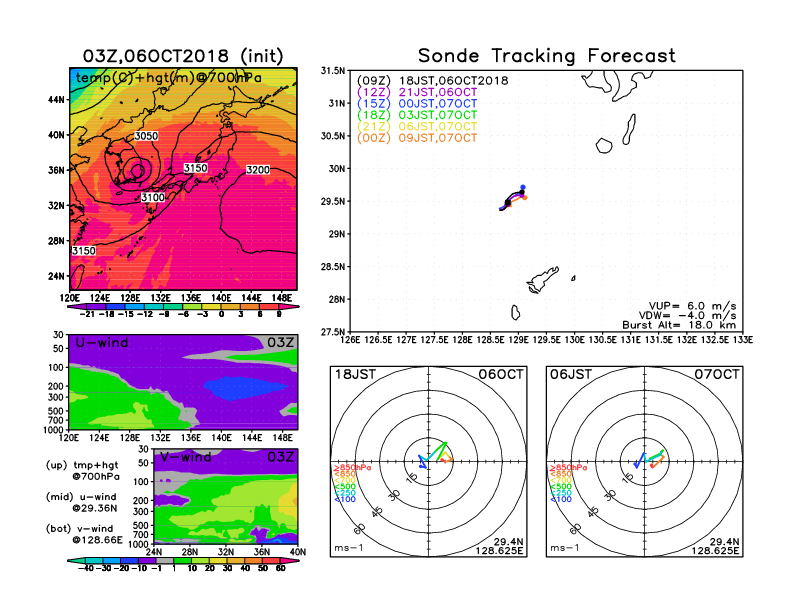Image resolution: width=792 pixels, height=612 pixels.
Task: Click the orange sonde landing dot
Action: 524,197
